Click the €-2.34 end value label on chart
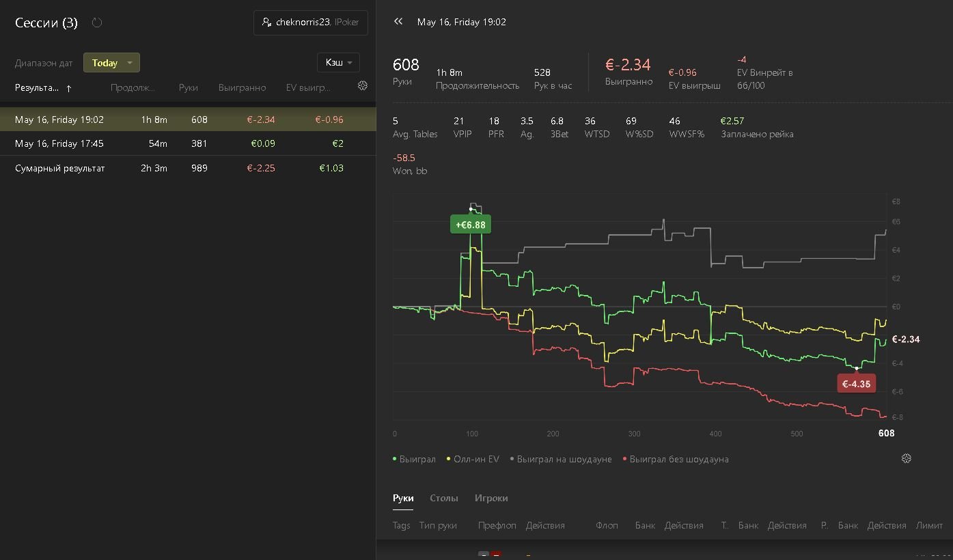This screenshot has width=953, height=560. pyautogui.click(x=906, y=339)
